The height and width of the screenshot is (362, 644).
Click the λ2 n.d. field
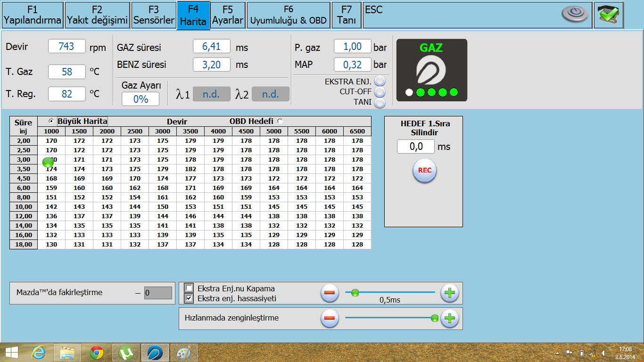(x=271, y=94)
